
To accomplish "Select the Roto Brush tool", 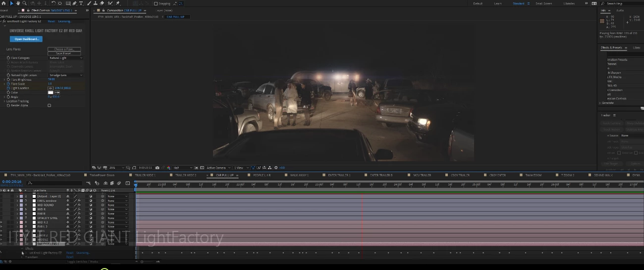I will (x=110, y=3).
